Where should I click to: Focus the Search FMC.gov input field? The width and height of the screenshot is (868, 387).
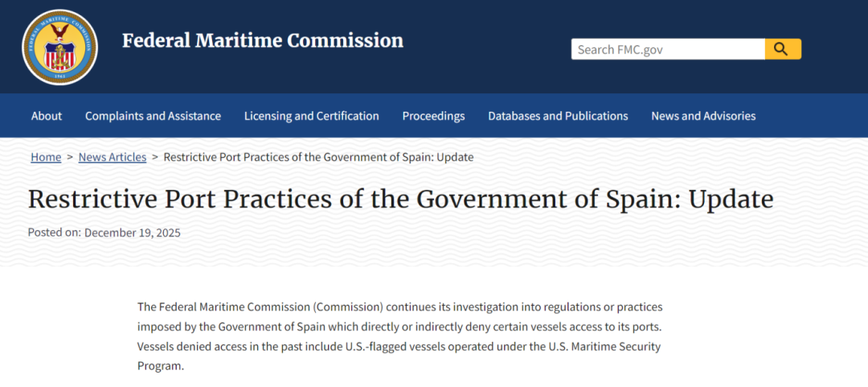click(667, 49)
